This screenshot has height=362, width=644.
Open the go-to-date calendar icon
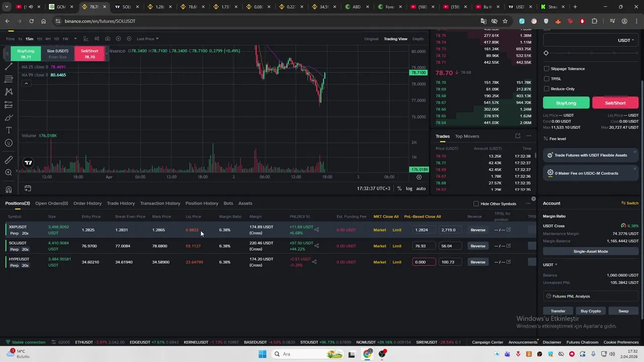click(x=28, y=189)
